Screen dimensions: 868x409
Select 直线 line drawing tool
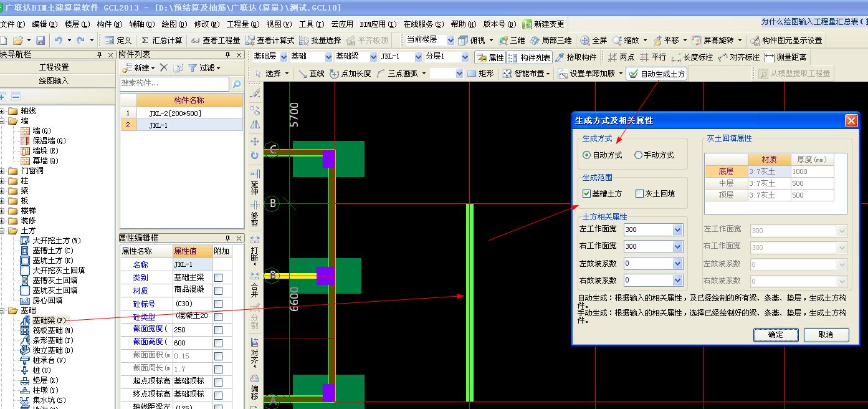[x=311, y=74]
